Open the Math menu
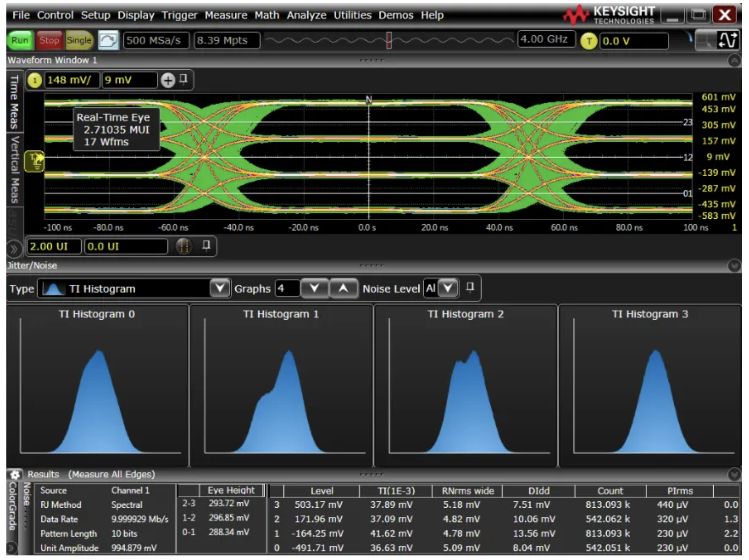 tap(267, 15)
